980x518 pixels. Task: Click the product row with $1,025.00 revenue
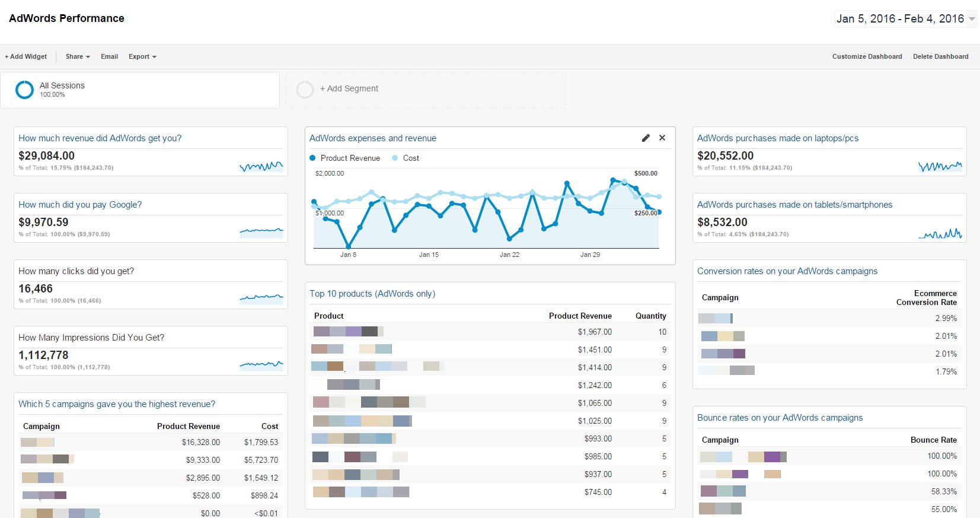(x=490, y=421)
